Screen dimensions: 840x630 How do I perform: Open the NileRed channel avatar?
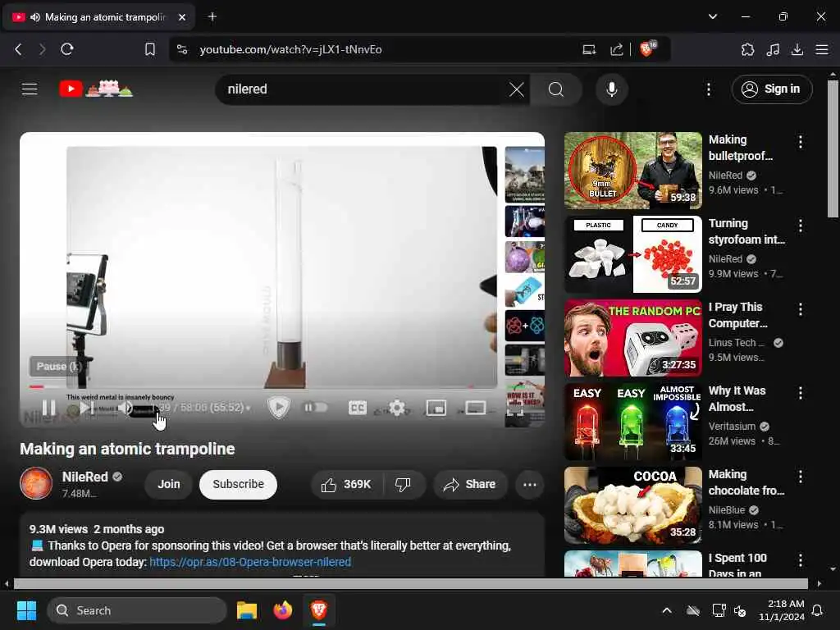tap(36, 483)
